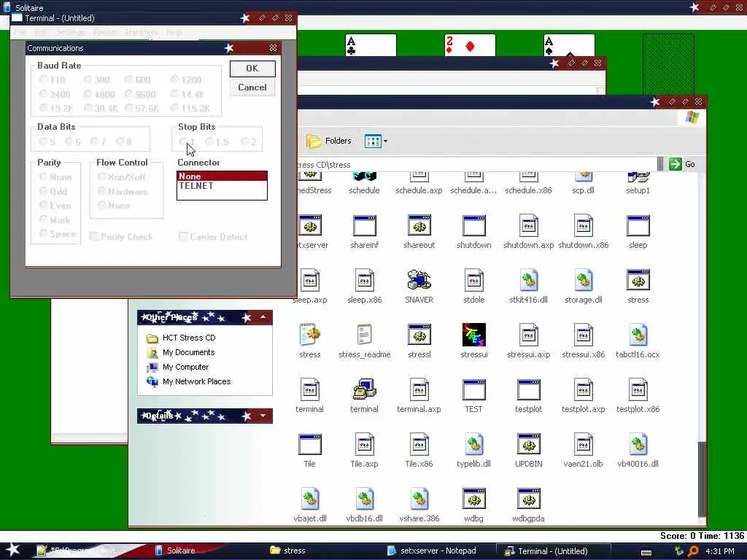
Task: Select Hardware flow control
Action: pyautogui.click(x=123, y=192)
